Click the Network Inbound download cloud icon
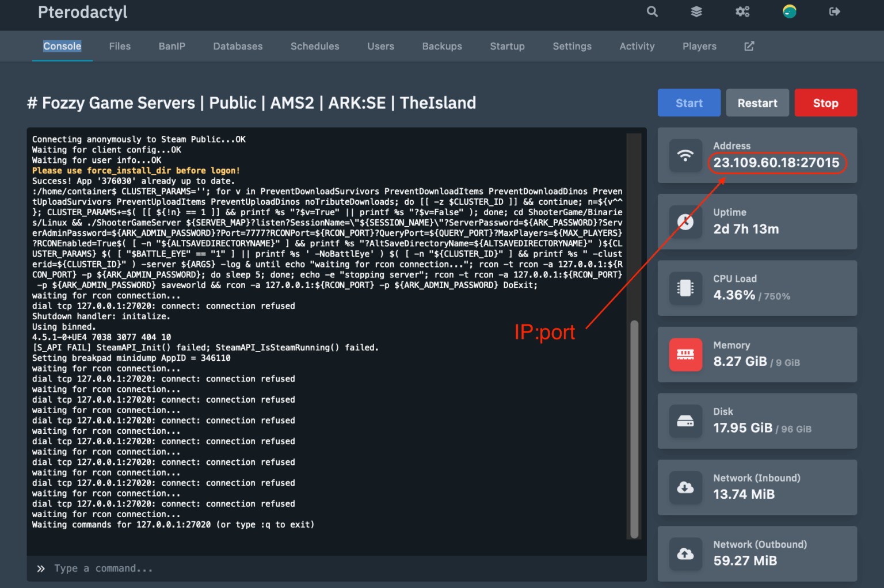Viewport: 884px width, 588px height. (x=685, y=487)
